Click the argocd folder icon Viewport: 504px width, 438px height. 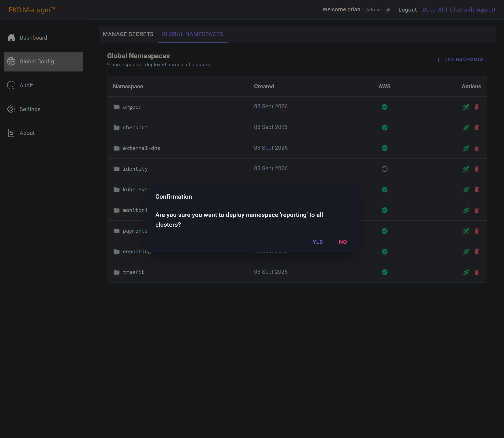pos(117,107)
